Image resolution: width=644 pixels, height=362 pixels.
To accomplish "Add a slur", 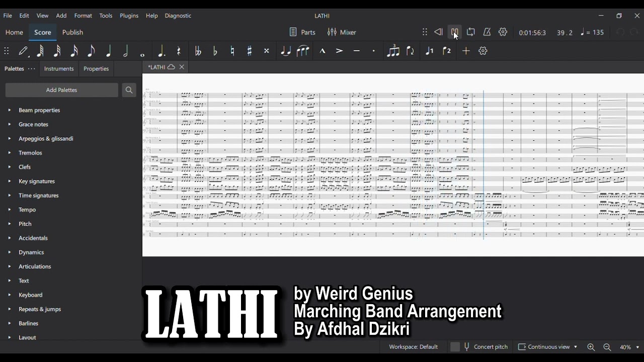I will coord(303,51).
